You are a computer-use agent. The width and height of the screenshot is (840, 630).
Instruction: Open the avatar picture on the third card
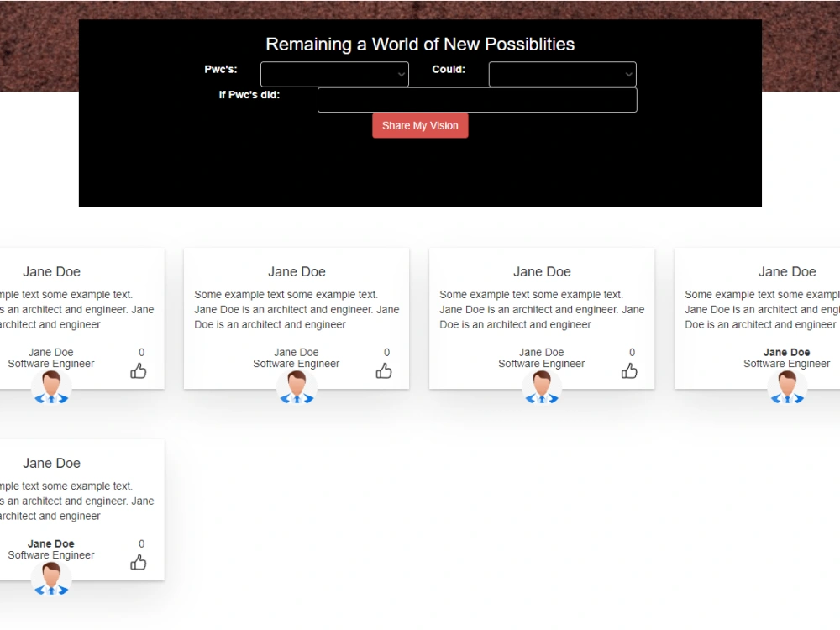[542, 388]
